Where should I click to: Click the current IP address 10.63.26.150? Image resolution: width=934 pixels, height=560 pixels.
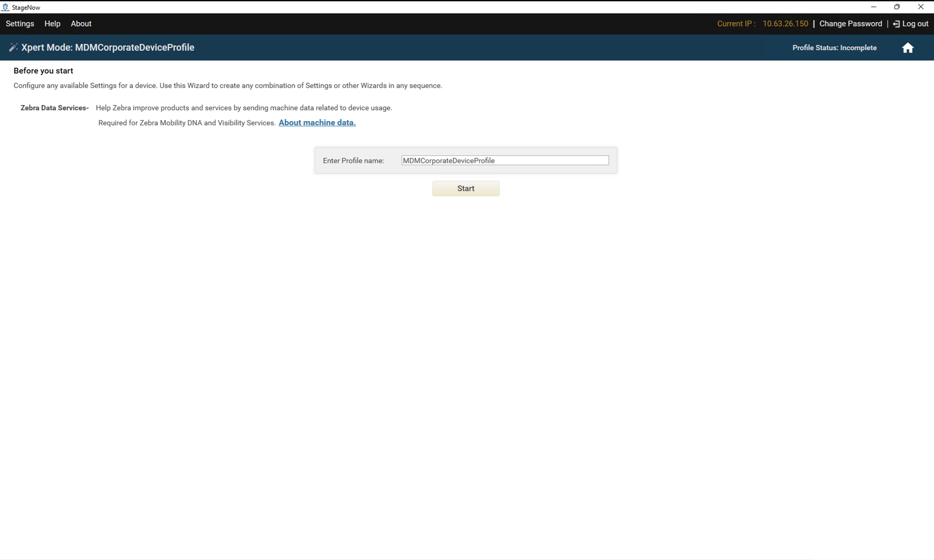pyautogui.click(x=785, y=24)
